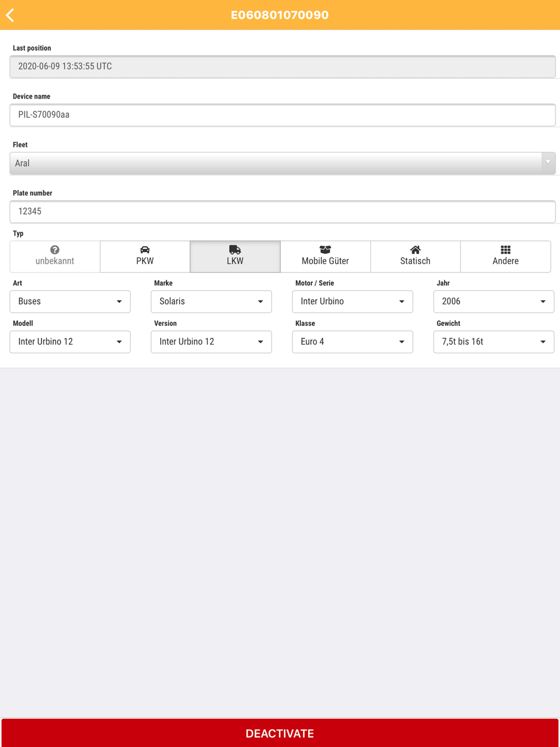Viewport: 560px width, 747px height.
Task: Expand the Gewicht dropdown 7,5t bis 16t
Action: pyautogui.click(x=493, y=342)
